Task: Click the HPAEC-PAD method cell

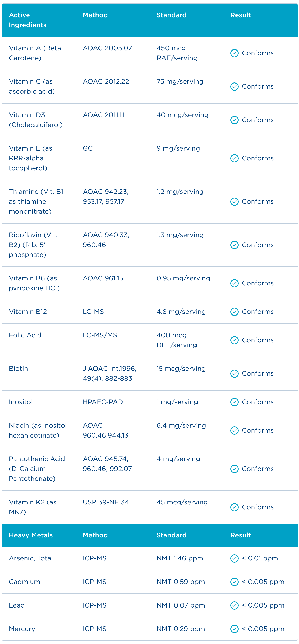Action: click(103, 402)
